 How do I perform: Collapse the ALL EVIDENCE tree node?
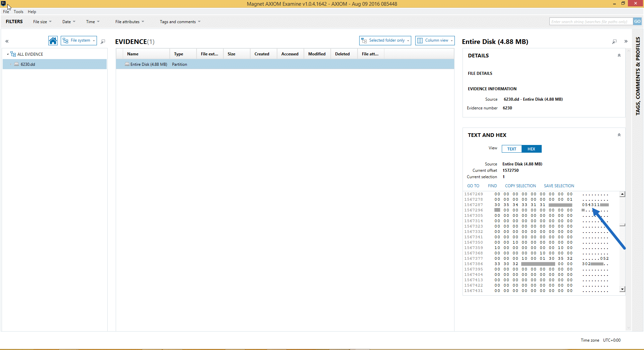8,54
